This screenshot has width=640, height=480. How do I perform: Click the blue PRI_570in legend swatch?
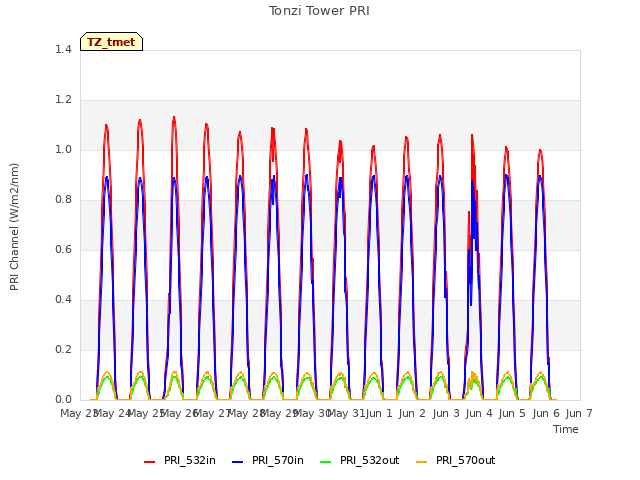(238, 462)
